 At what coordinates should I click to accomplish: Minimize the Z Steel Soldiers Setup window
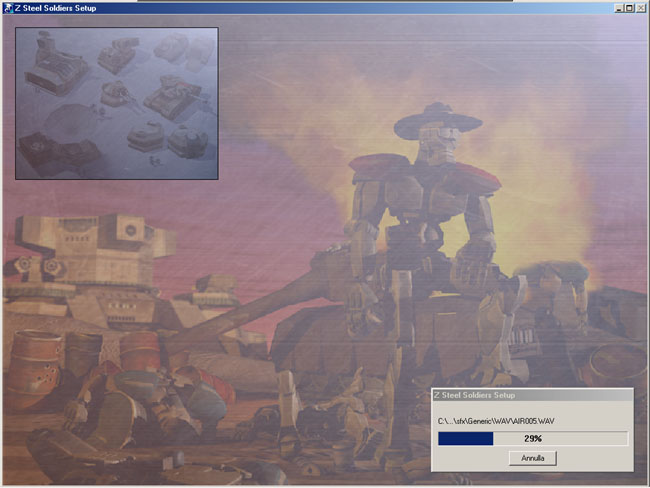618,8
